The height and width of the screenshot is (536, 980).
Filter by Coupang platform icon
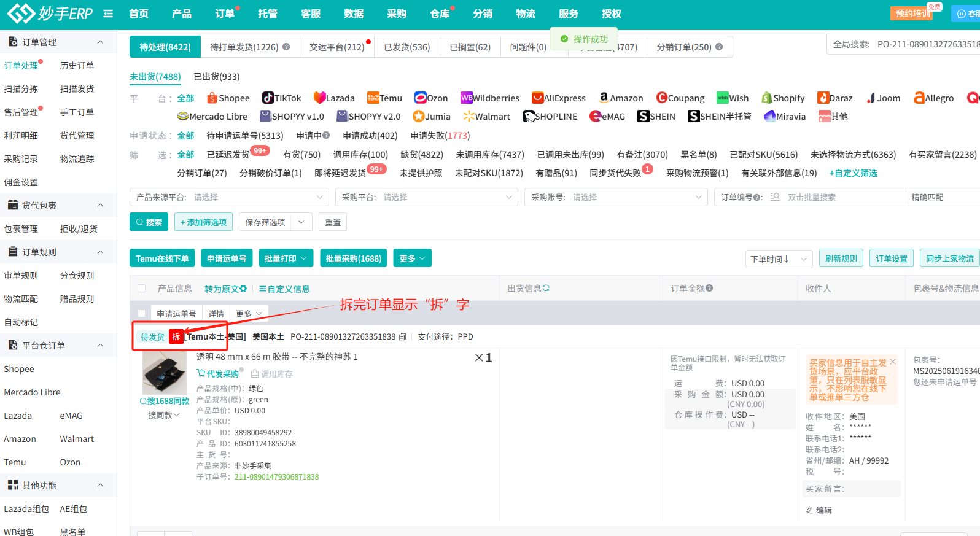point(662,98)
